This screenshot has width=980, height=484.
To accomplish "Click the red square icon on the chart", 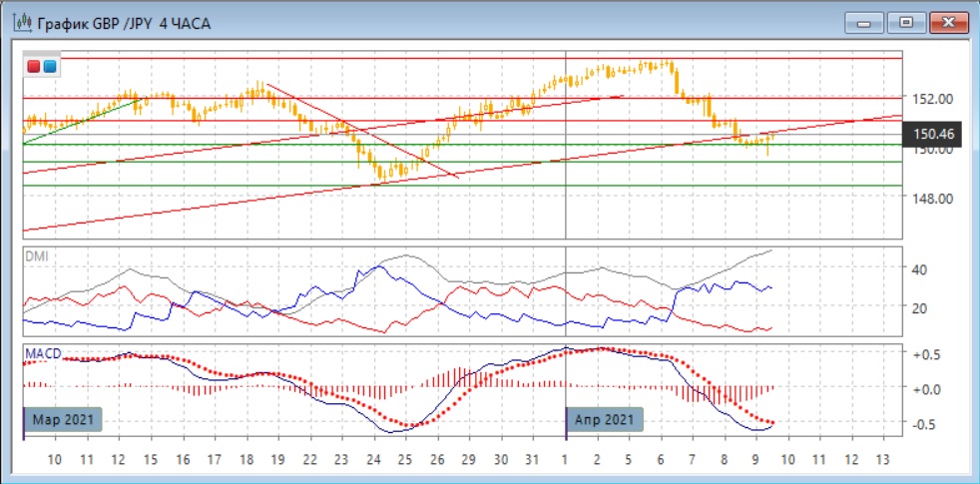I will [x=34, y=67].
